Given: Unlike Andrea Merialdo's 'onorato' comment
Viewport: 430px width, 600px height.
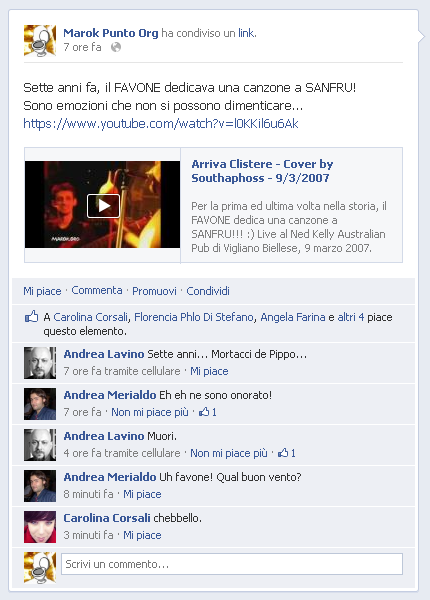Looking at the screenshot, I should 150,412.
